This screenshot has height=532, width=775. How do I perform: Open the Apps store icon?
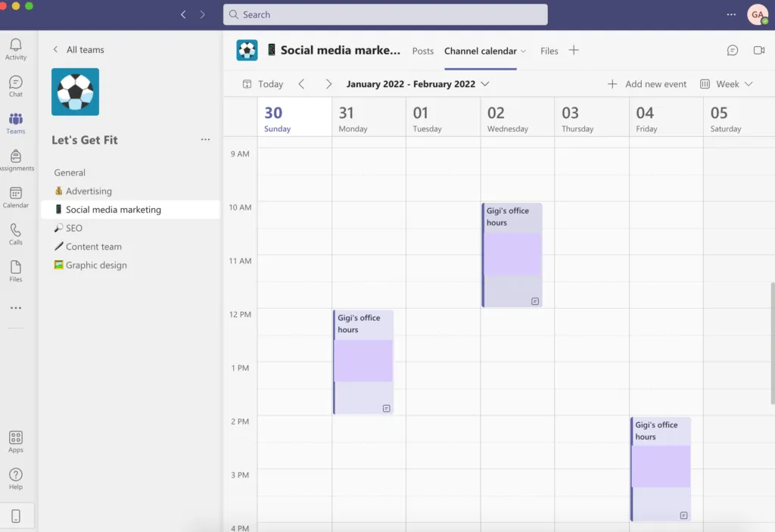16,442
